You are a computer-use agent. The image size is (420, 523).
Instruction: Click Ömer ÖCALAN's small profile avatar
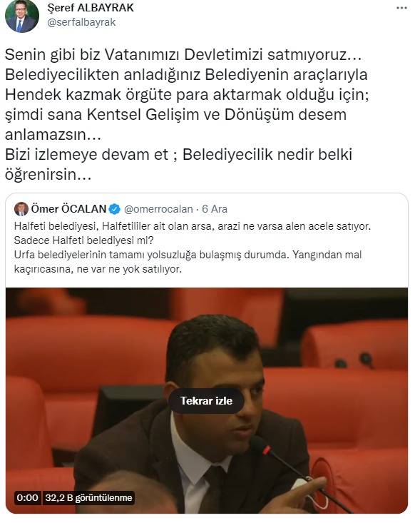coord(21,209)
